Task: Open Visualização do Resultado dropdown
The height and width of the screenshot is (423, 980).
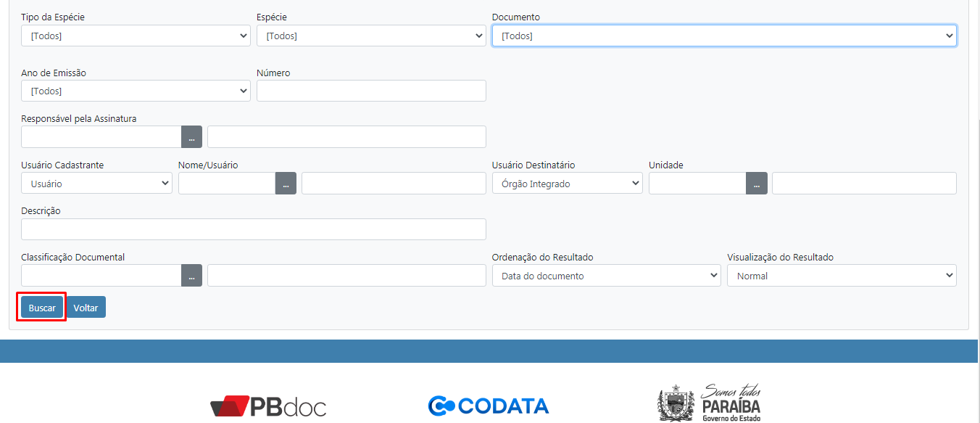Action: tap(841, 276)
